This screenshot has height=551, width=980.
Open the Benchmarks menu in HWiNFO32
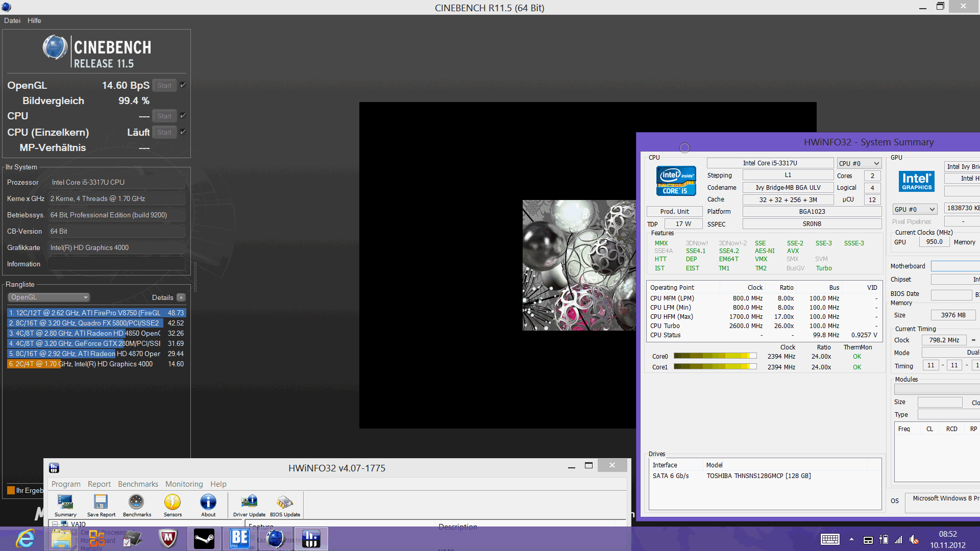point(138,484)
